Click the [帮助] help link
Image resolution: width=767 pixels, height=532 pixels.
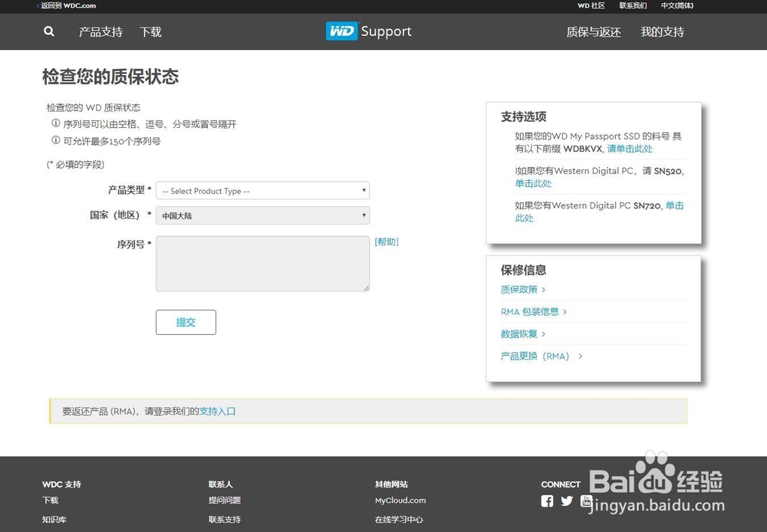(387, 241)
